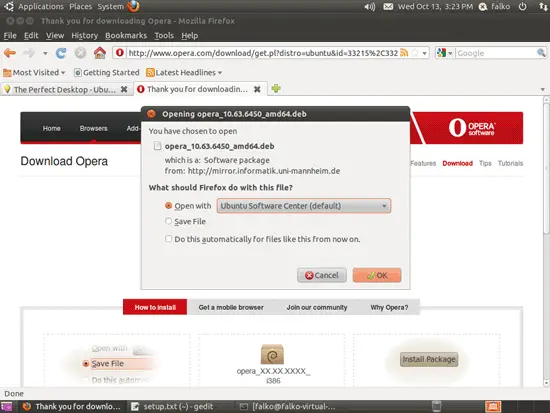Click the Install Package button image
Image resolution: width=550 pixels, height=413 pixels.
pyautogui.click(x=429, y=359)
